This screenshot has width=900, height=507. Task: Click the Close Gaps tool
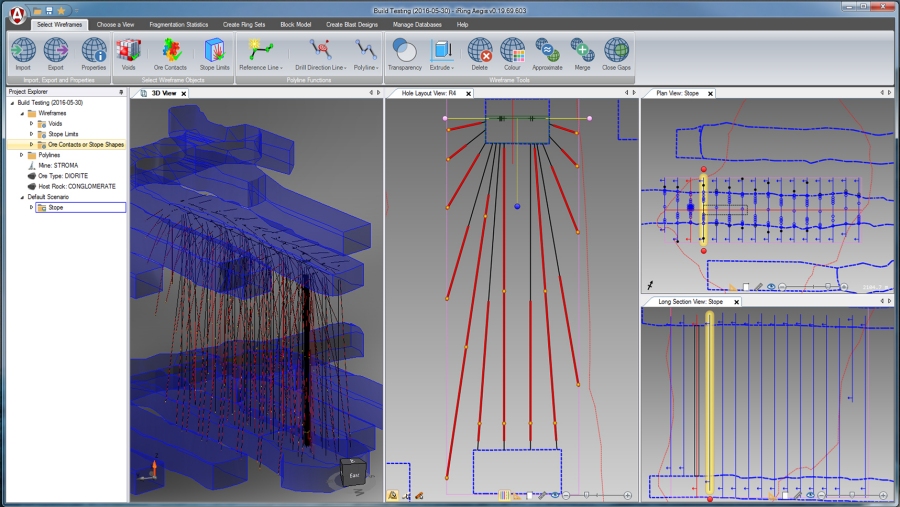[617, 51]
